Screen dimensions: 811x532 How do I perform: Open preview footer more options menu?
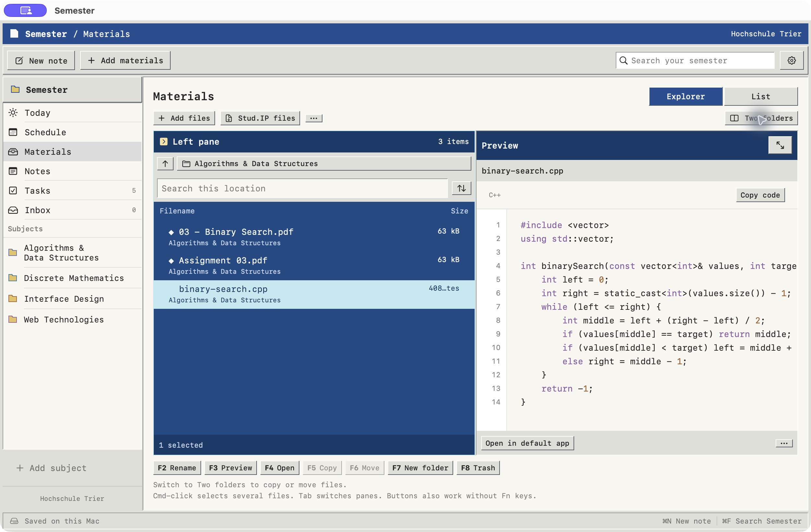784,443
